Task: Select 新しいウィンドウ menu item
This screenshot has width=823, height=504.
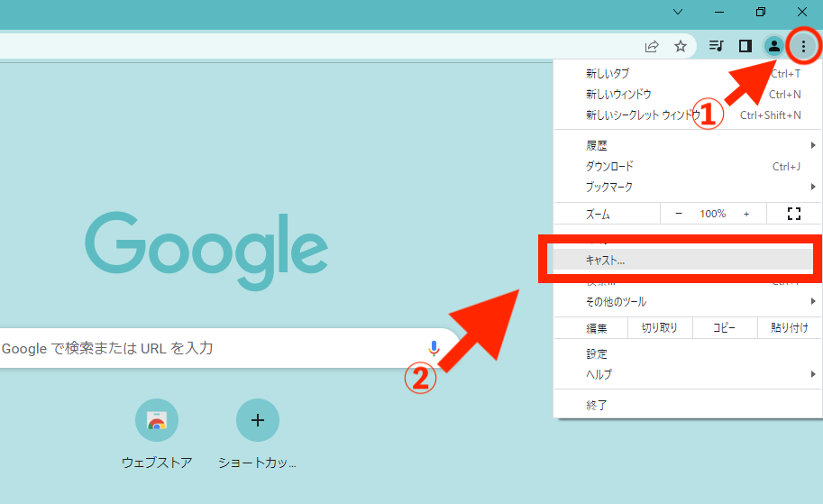Action: coord(688,95)
